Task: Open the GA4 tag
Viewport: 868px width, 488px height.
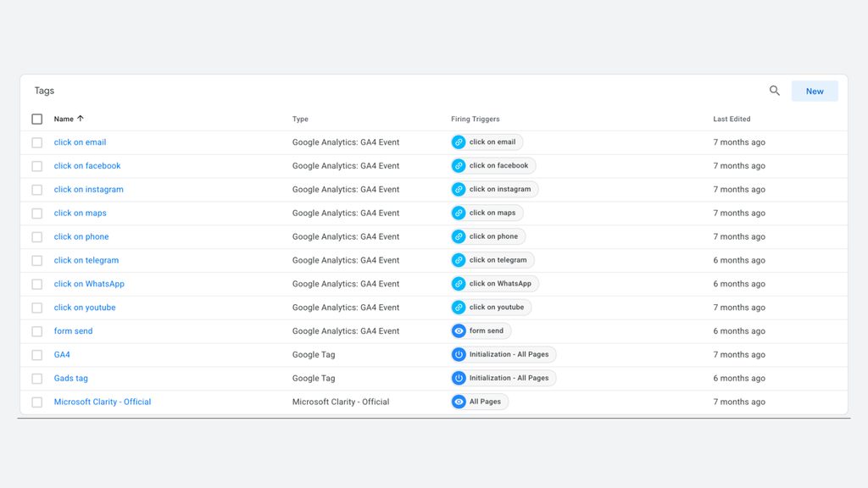Action: [61, 355]
